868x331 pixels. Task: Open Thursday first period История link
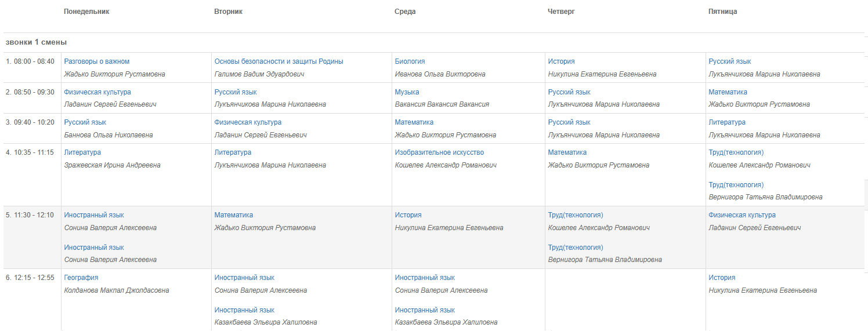click(562, 61)
